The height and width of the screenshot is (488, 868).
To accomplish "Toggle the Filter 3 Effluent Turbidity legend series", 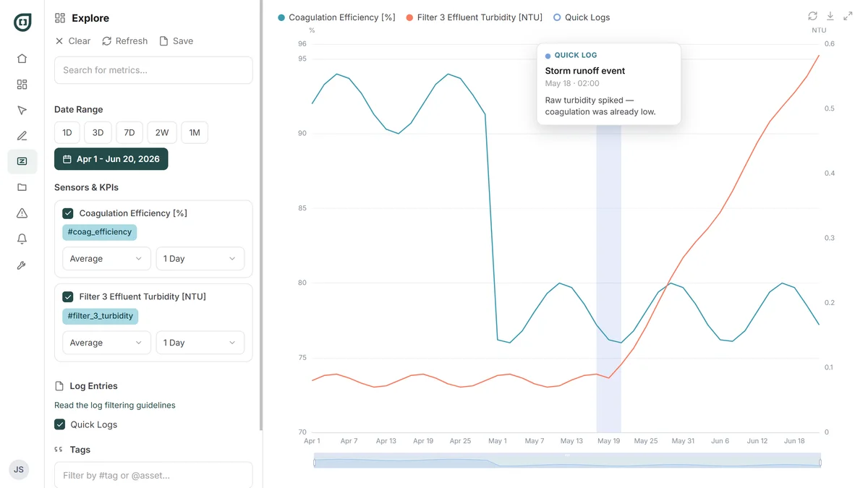I will (x=475, y=17).
